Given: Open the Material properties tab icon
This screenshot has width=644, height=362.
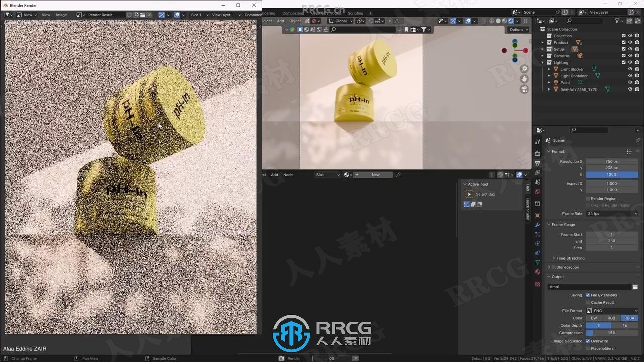Looking at the screenshot, I should [538, 272].
